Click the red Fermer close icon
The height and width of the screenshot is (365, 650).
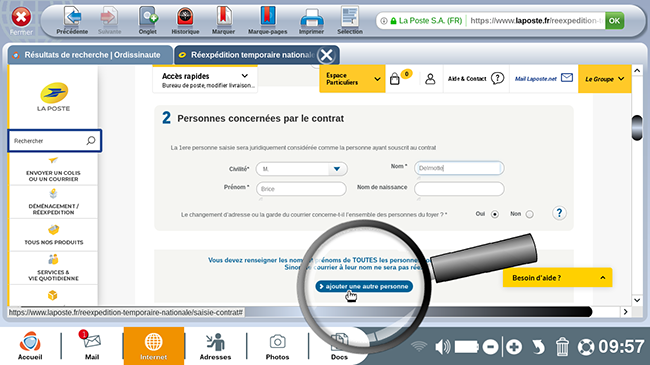(x=21, y=18)
